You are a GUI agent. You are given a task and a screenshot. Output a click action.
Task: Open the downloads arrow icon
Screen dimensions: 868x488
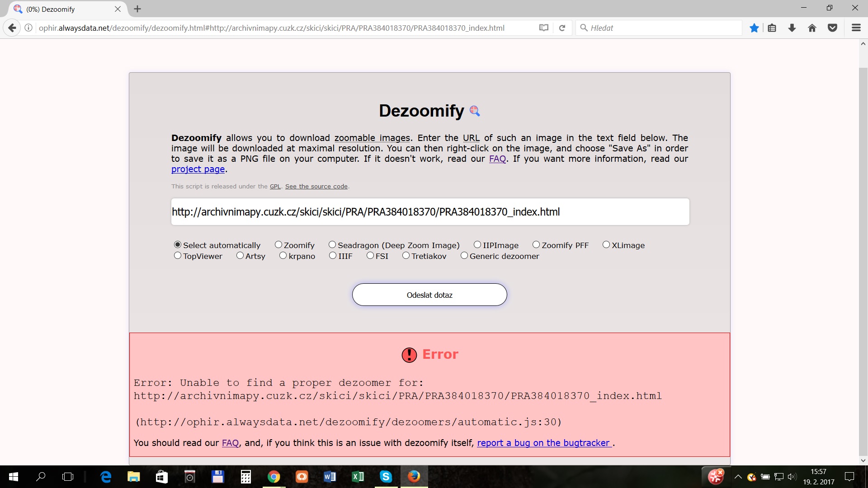(792, 28)
